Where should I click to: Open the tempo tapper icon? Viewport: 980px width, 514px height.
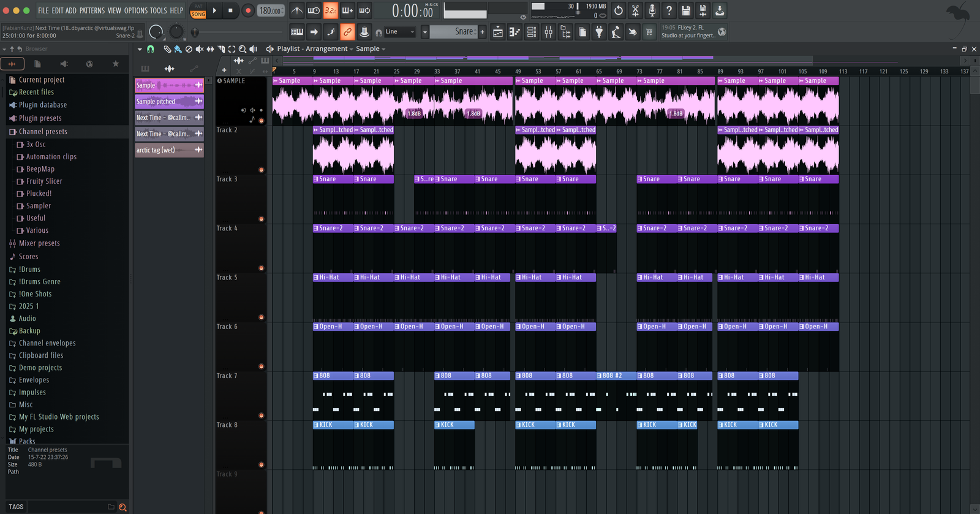616,32
